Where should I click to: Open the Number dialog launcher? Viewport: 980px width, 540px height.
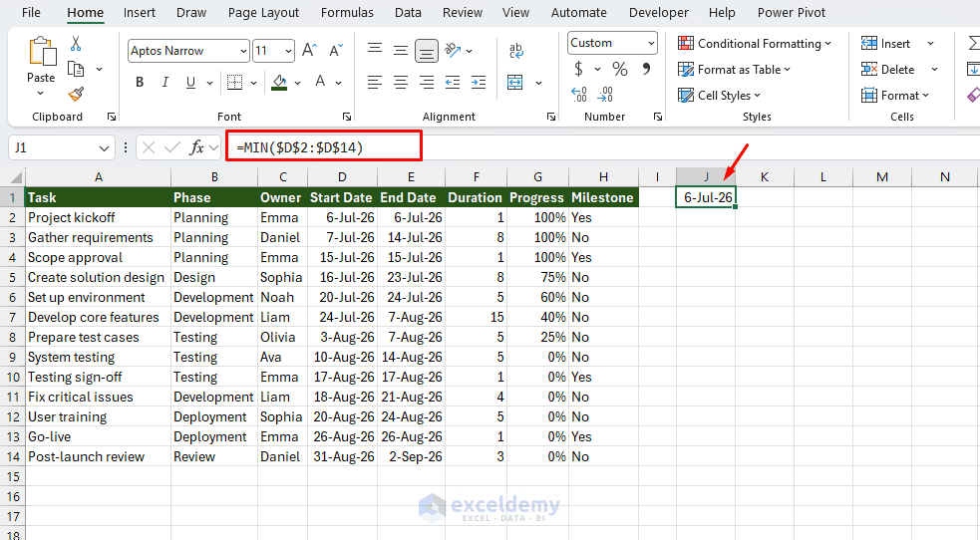point(658,117)
